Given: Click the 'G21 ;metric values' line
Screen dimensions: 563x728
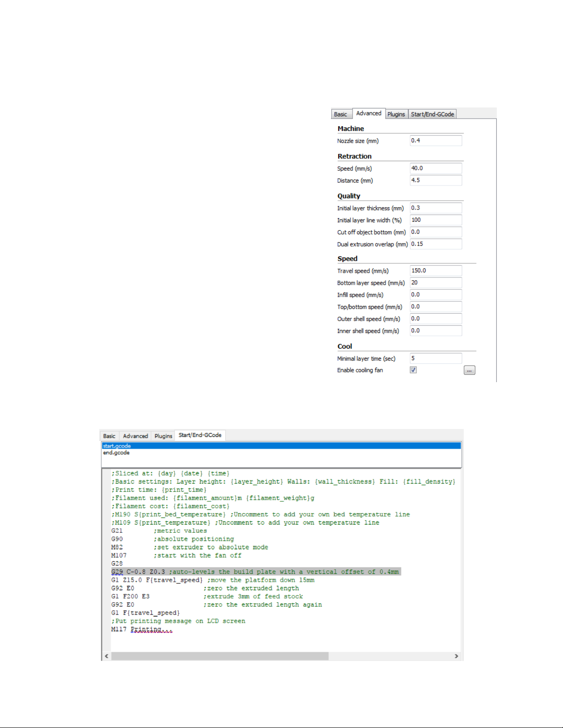Looking at the screenshot, I should pyautogui.click(x=159, y=531).
